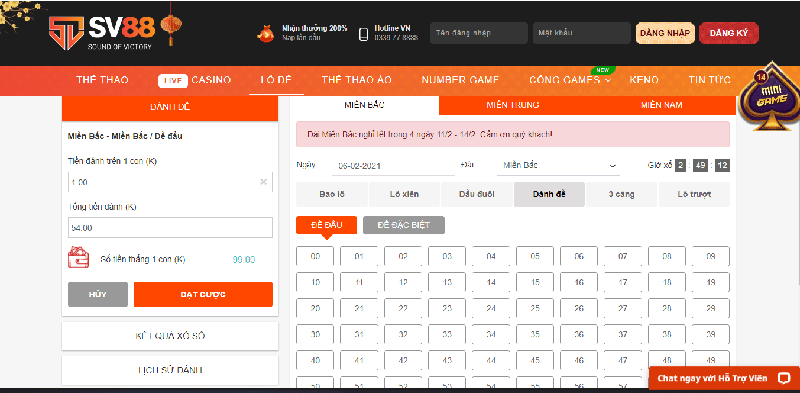This screenshot has height=393, width=800.
Task: Select Lô trượt bet type
Action: tap(694, 194)
